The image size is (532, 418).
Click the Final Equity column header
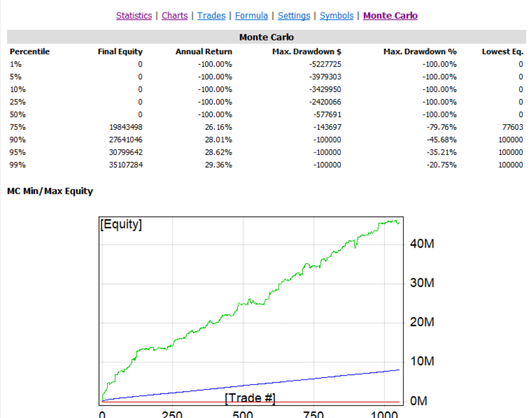[120, 52]
